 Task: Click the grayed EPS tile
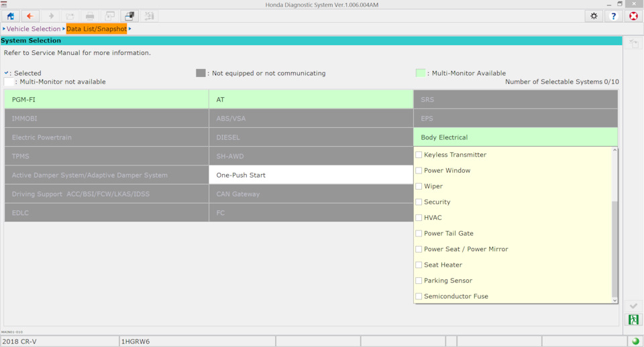[515, 118]
